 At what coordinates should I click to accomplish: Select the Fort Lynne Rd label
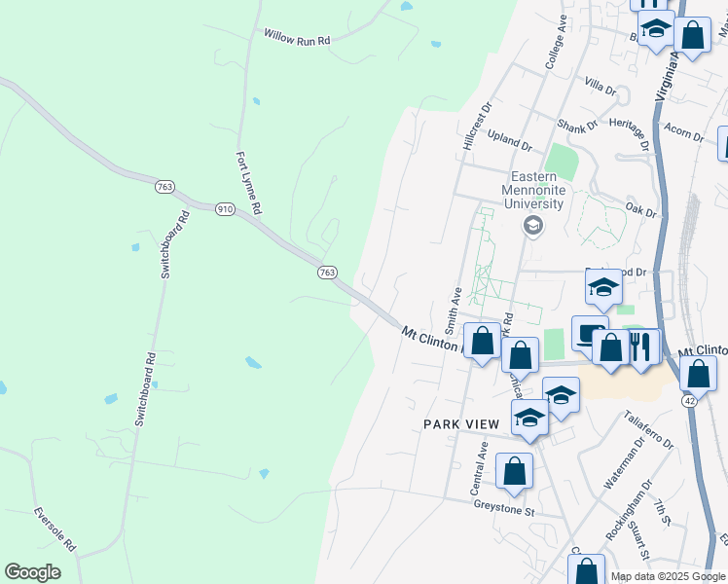point(249,183)
